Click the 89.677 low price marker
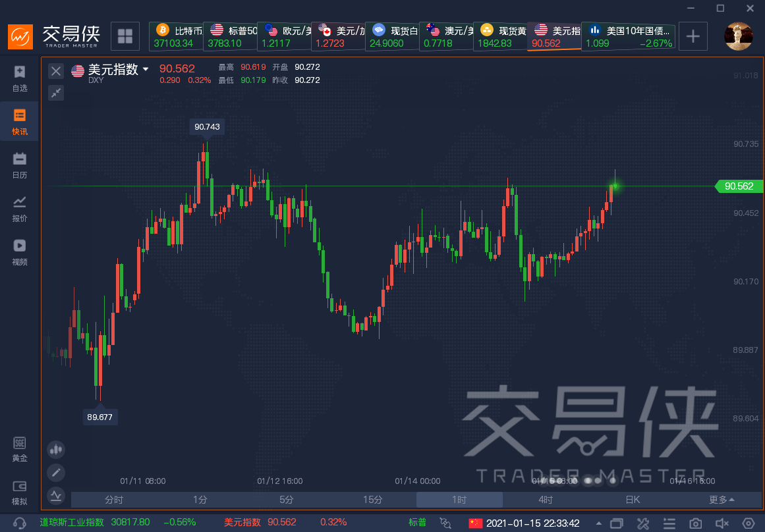 coord(99,417)
